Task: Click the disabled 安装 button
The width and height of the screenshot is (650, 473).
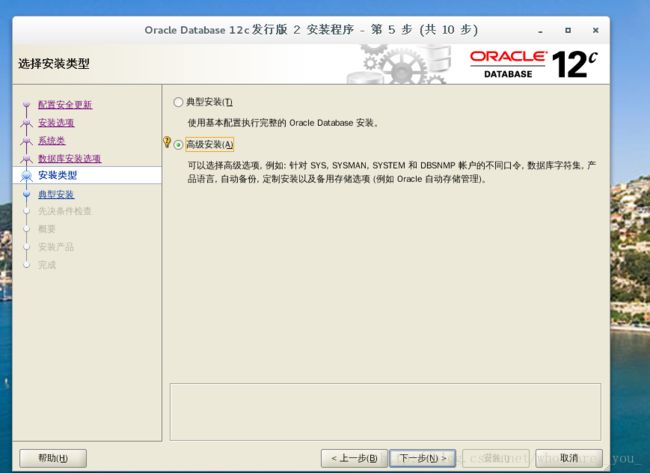Action: [x=496, y=458]
